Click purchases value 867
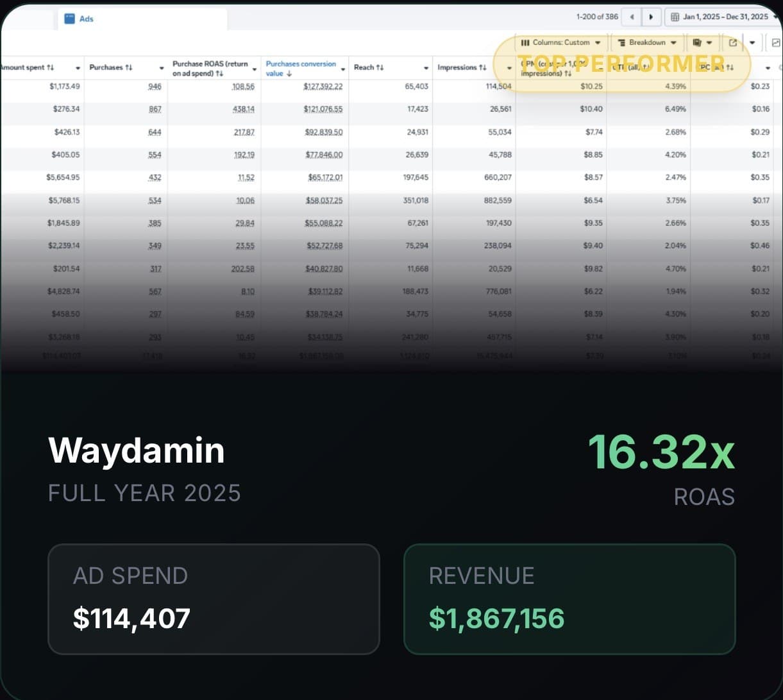This screenshot has width=783, height=700. pyautogui.click(x=155, y=109)
